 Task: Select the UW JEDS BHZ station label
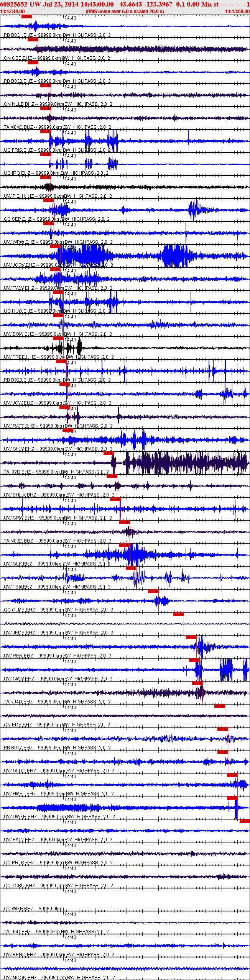tap(59, 633)
